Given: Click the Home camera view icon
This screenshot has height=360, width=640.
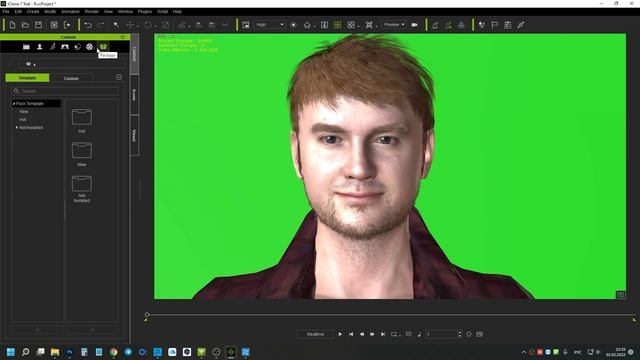Looking at the screenshot, I should pos(307,25).
